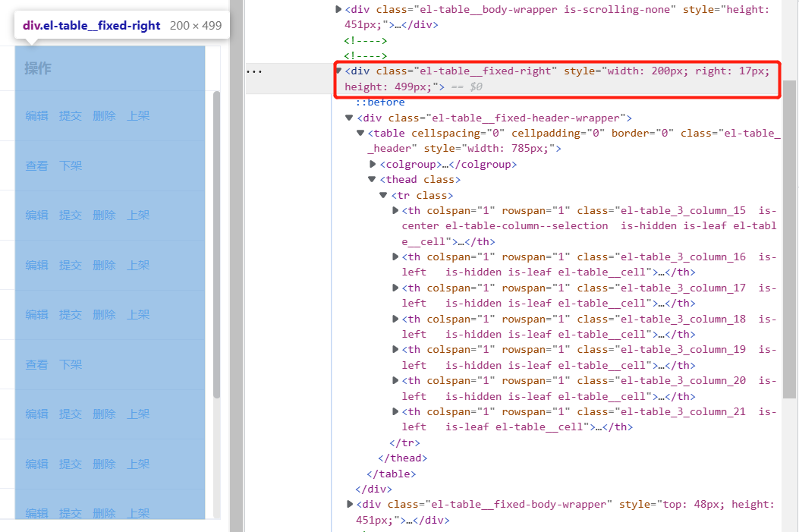This screenshot has height=532, width=799.
Task: Click the 操作 column header
Action: pyautogui.click(x=36, y=68)
